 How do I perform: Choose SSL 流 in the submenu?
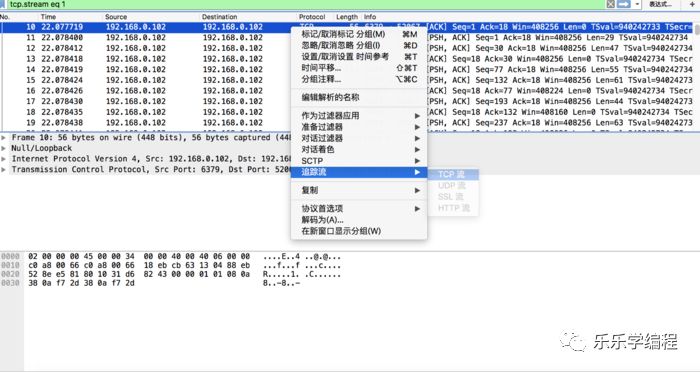coord(453,196)
